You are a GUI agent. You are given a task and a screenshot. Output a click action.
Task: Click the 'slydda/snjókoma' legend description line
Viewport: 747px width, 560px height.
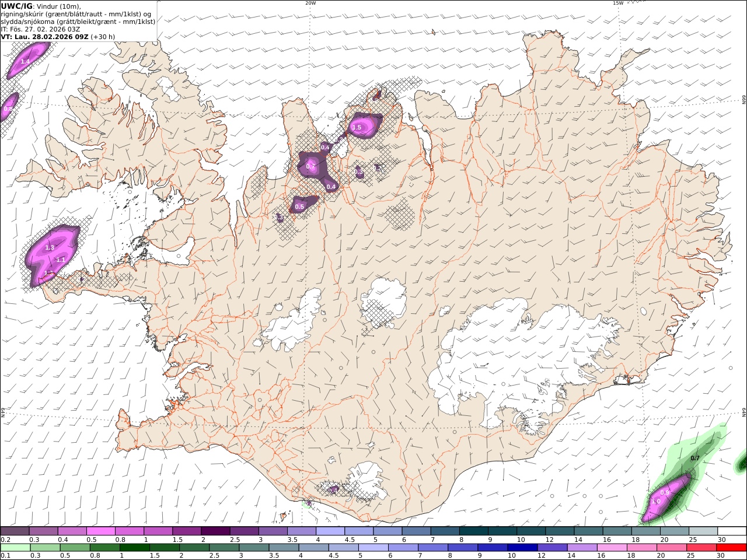point(78,22)
